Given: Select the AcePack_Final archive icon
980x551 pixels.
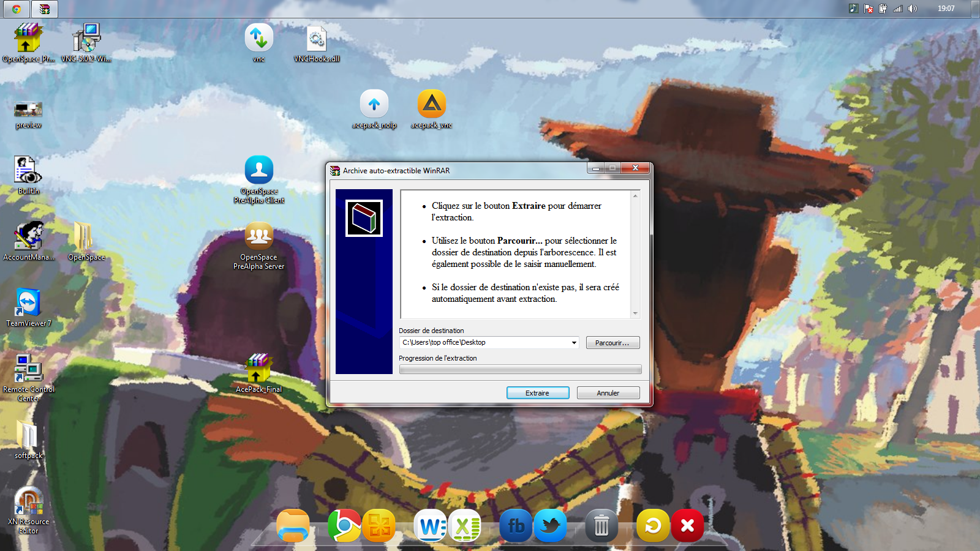Looking at the screenshot, I should tap(259, 373).
